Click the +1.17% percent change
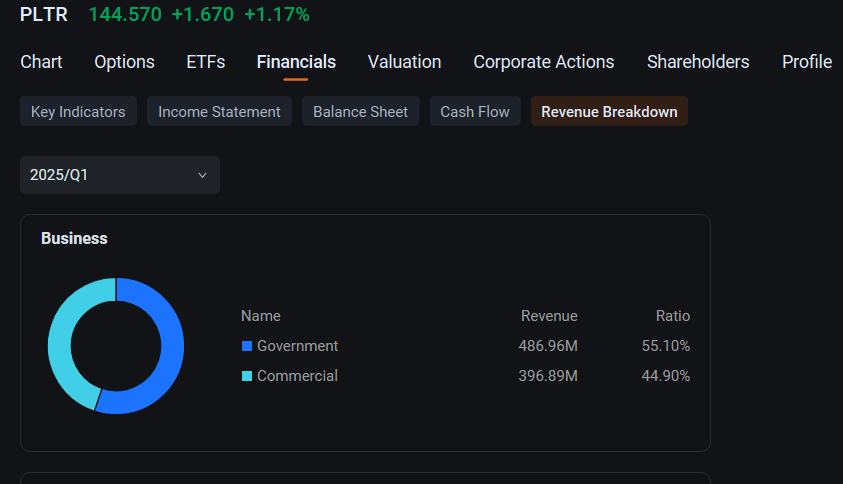The image size is (843, 484). click(x=277, y=15)
